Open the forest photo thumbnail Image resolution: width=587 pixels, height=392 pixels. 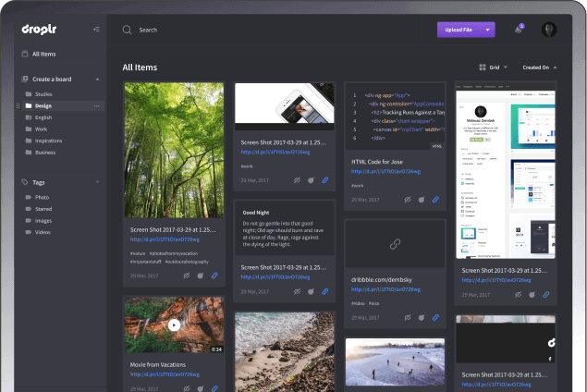(x=174, y=150)
